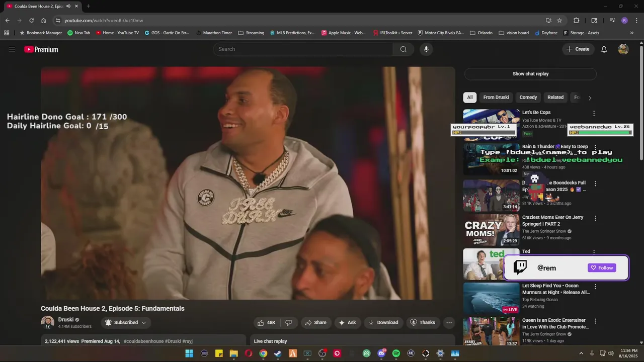This screenshot has width=644, height=362.
Task: Open YouTube notifications bell
Action: pos(604,49)
